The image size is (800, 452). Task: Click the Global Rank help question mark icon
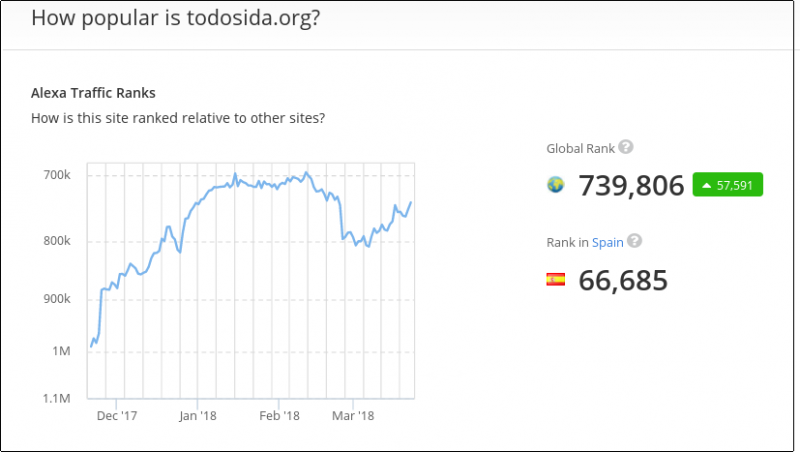(x=626, y=148)
